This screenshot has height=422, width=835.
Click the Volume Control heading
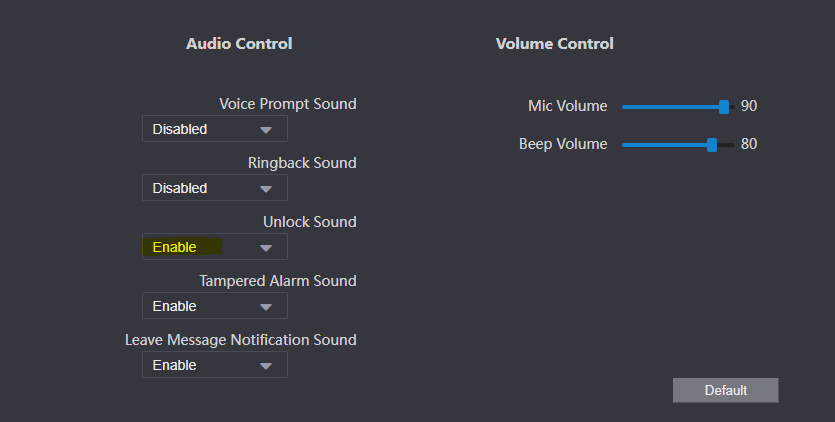click(x=554, y=44)
